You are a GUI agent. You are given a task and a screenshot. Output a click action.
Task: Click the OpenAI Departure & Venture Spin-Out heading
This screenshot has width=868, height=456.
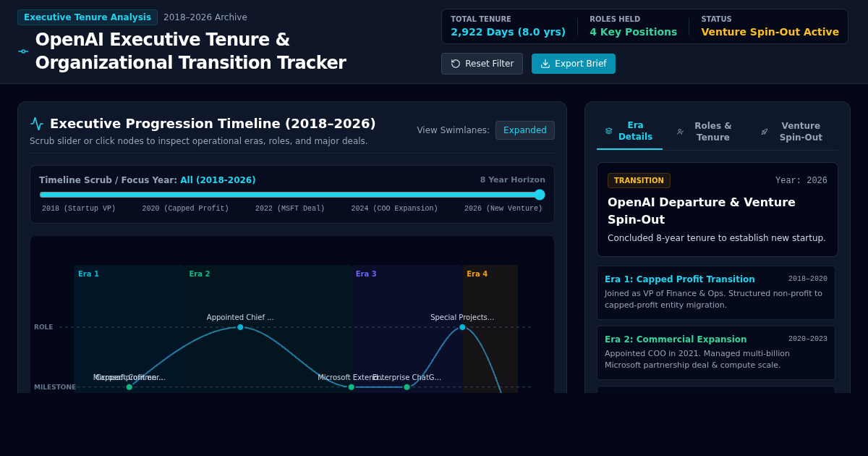click(702, 211)
